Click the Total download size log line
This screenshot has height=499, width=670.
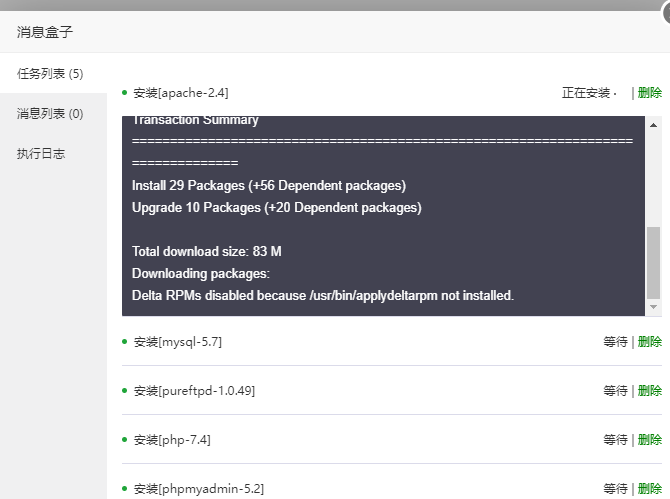(207, 251)
